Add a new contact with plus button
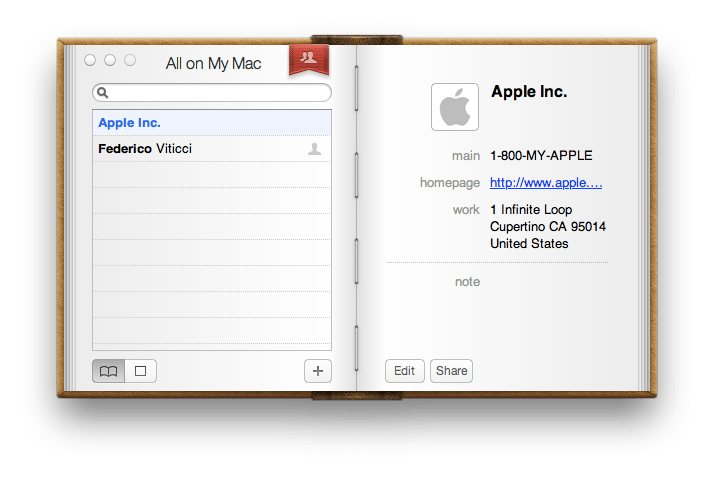The width and height of the screenshot is (714, 479). [x=318, y=371]
